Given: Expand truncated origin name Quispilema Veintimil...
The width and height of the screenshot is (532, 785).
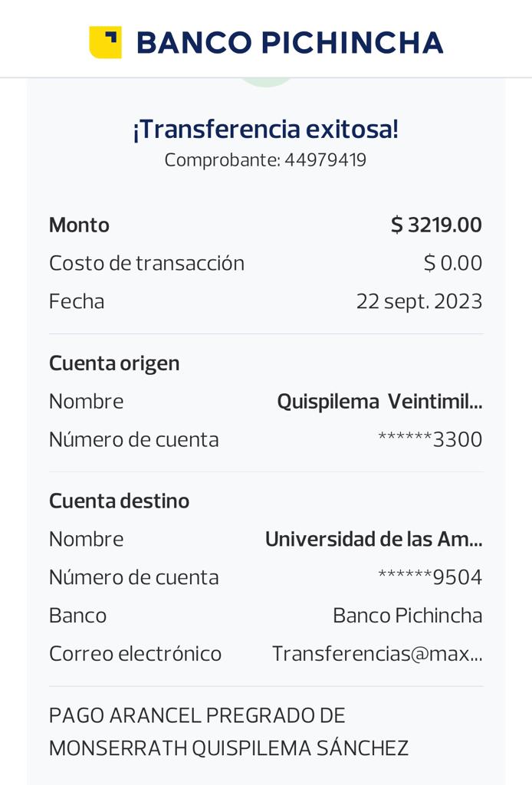Looking at the screenshot, I should (379, 402).
